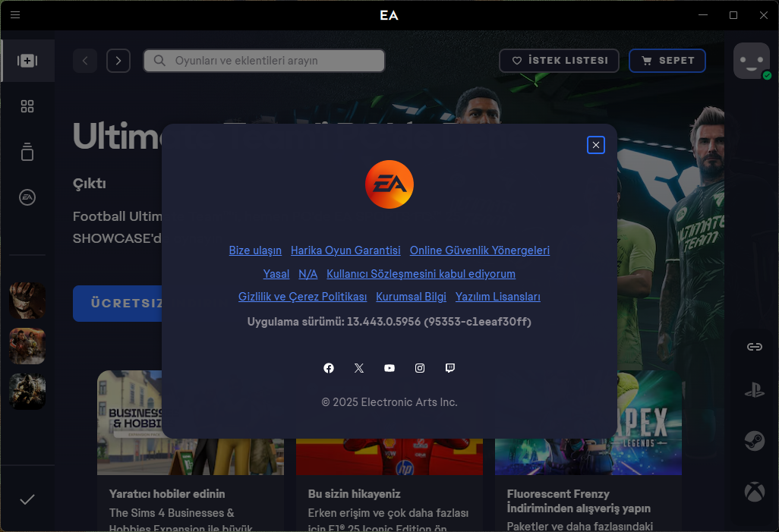Viewport: 779px width, 532px height.
Task: Click the 2025 Electronic Arts Inc. copyright text
Action: [389, 402]
